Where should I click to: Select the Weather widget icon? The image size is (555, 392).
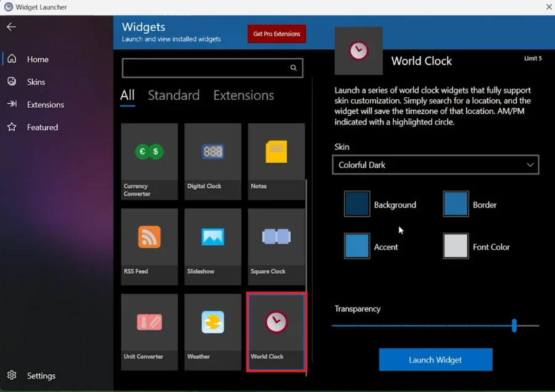[x=213, y=322]
